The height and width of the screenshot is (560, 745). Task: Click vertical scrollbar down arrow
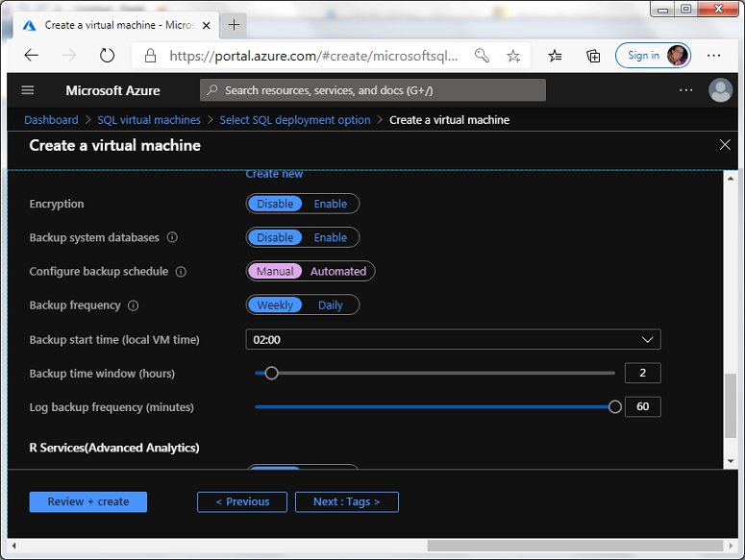731,461
